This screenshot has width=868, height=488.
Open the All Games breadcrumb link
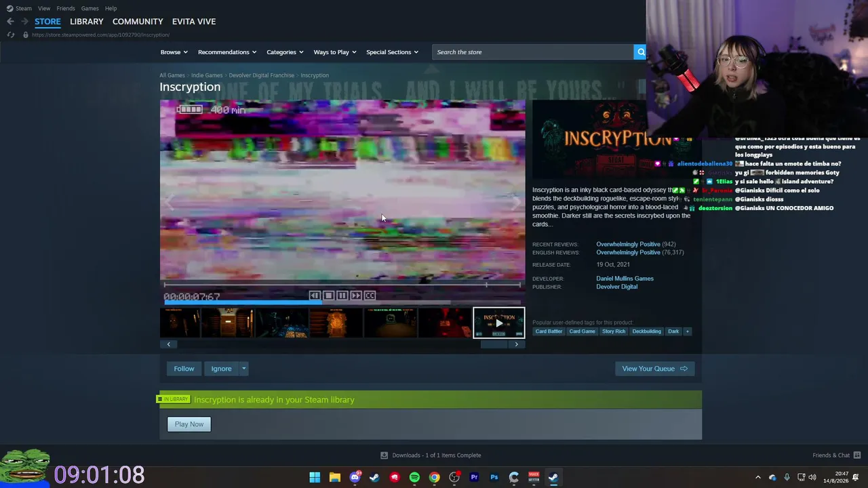[172, 75]
